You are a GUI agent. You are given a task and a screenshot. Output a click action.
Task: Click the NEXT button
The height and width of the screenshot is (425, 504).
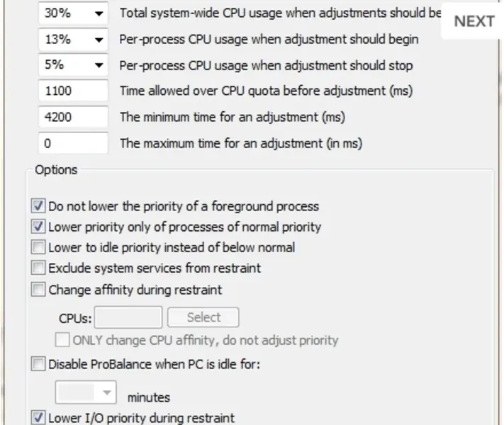[x=474, y=21]
